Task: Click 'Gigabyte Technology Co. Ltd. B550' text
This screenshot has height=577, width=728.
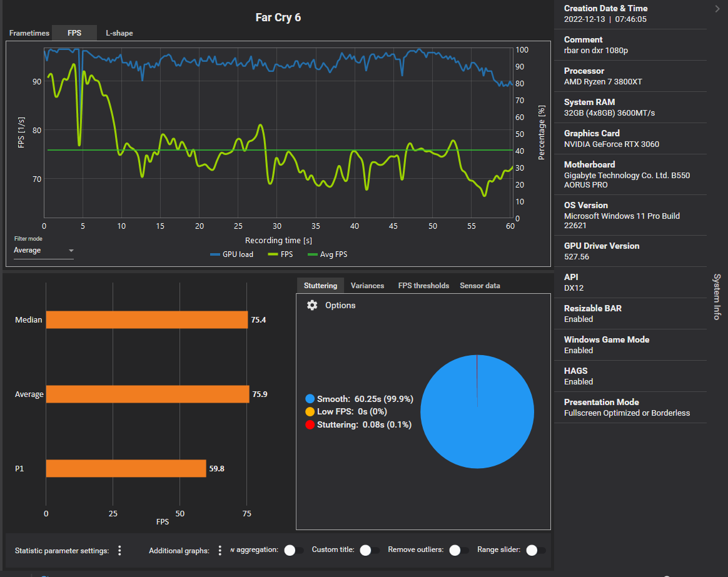Action: tap(627, 176)
